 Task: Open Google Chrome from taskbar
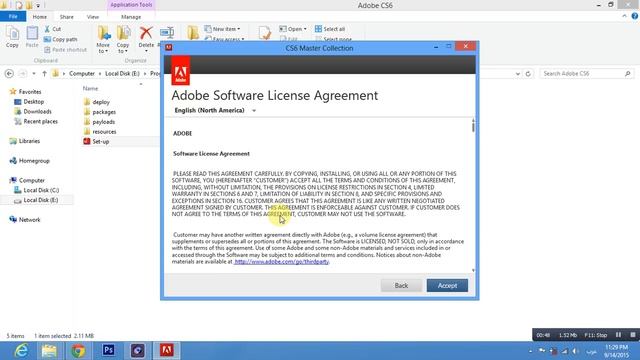78,351
